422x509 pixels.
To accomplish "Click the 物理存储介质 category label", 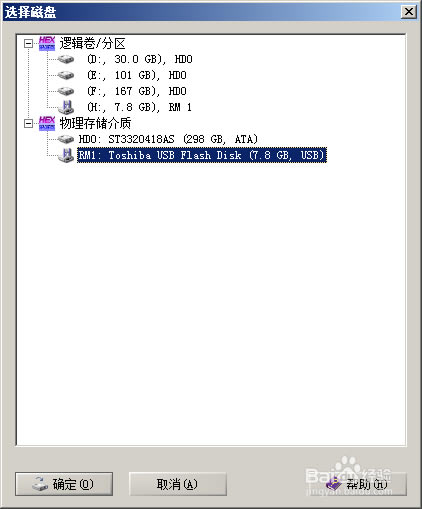I will click(95, 123).
